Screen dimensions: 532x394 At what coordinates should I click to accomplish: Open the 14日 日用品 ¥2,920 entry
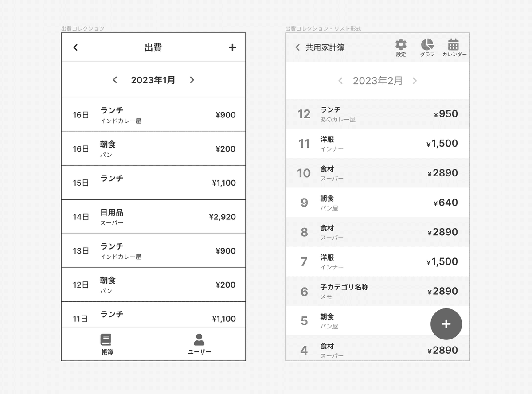click(x=153, y=217)
